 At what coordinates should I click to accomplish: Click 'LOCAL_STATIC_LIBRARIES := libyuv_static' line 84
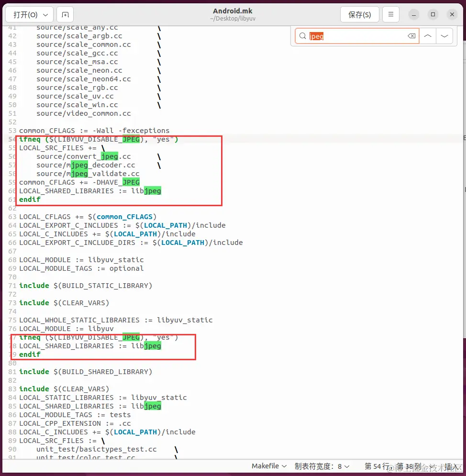click(103, 398)
